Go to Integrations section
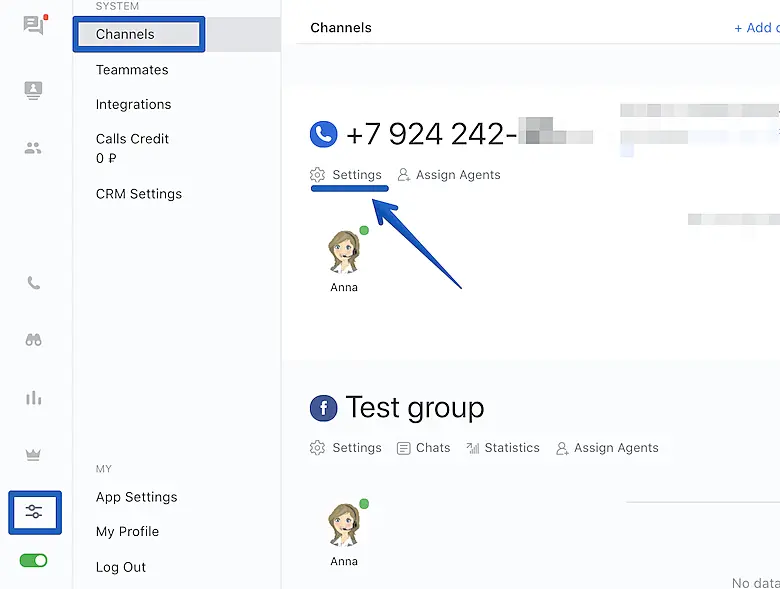Image resolution: width=780 pixels, height=589 pixels. click(x=133, y=104)
